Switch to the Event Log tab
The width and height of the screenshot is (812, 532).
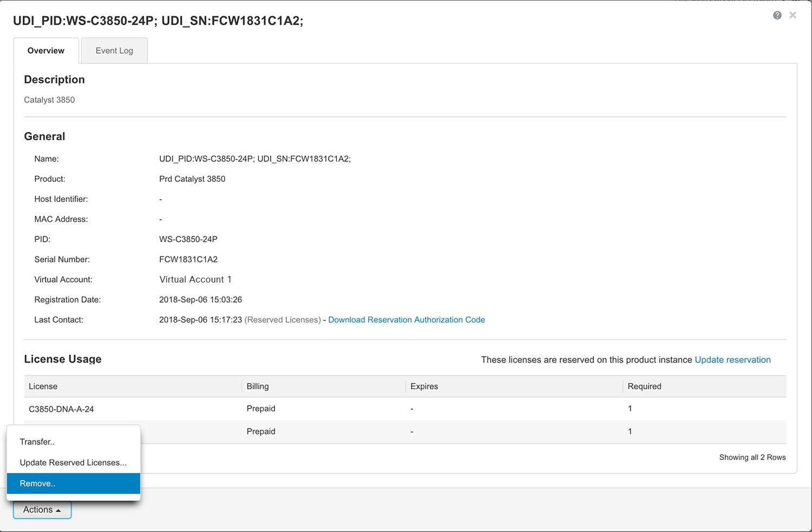[114, 50]
